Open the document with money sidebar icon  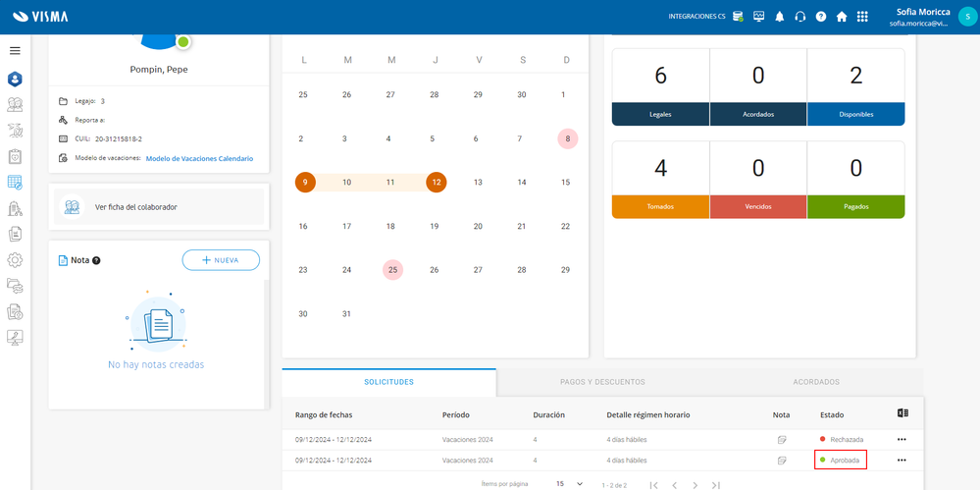pos(15,311)
